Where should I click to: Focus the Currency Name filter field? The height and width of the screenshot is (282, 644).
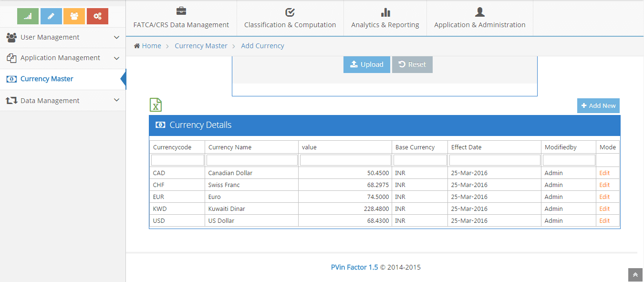252,160
